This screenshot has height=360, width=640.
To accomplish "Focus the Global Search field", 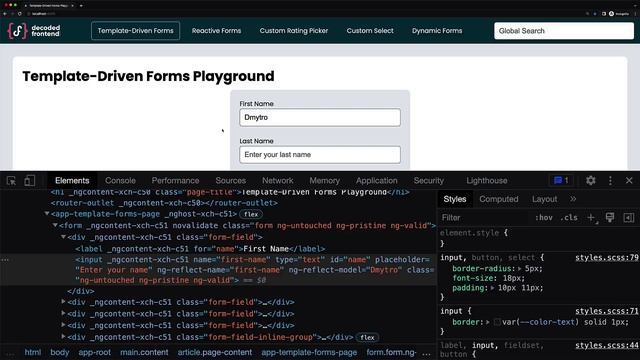I will [564, 31].
